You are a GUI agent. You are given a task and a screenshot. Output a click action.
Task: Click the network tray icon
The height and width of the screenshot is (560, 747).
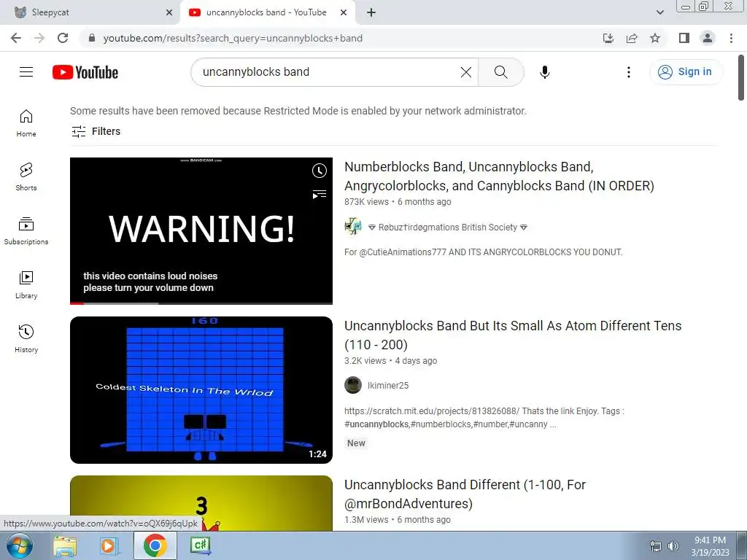coord(656,546)
